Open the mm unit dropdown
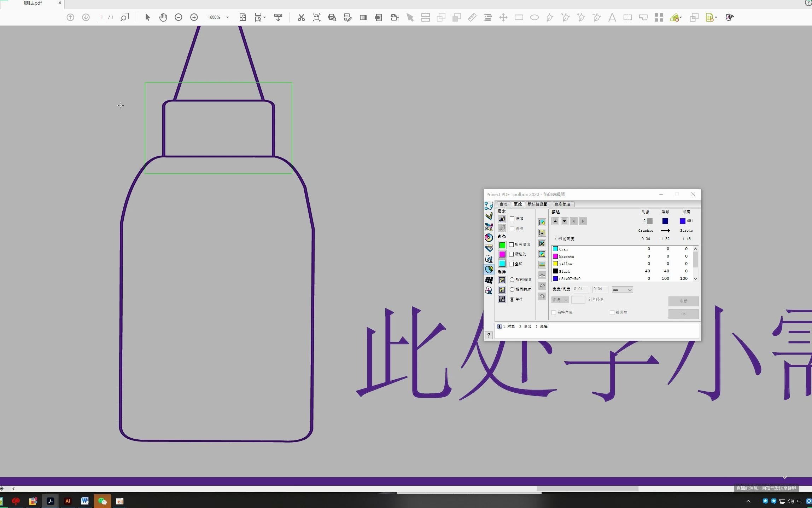Screen dimensions: 812x508 [x=621, y=289]
